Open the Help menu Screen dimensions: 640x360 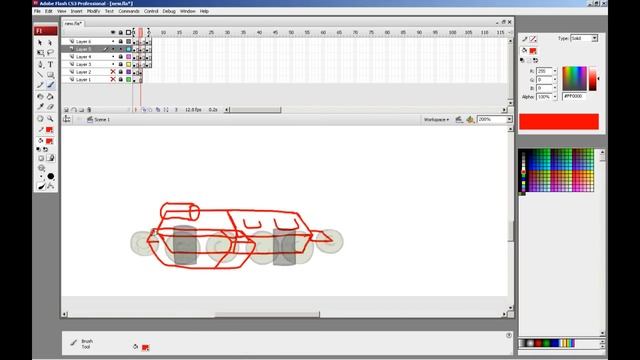[204, 11]
